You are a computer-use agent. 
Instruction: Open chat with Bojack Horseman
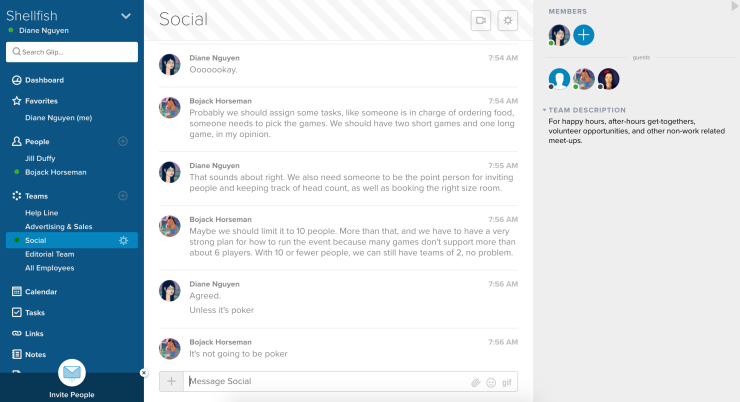(56, 172)
